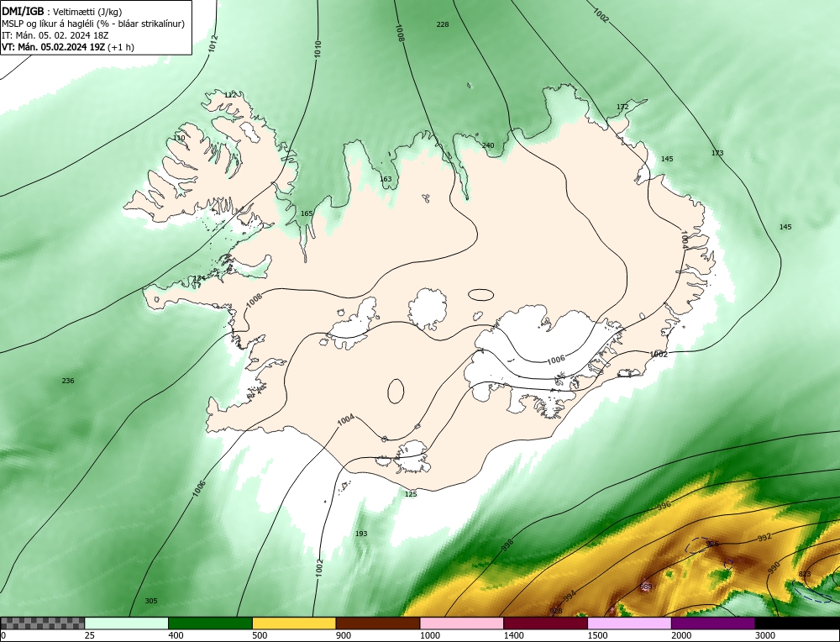The image size is (840, 642).
Task: Click the isobar label '996'
Action: (664, 505)
